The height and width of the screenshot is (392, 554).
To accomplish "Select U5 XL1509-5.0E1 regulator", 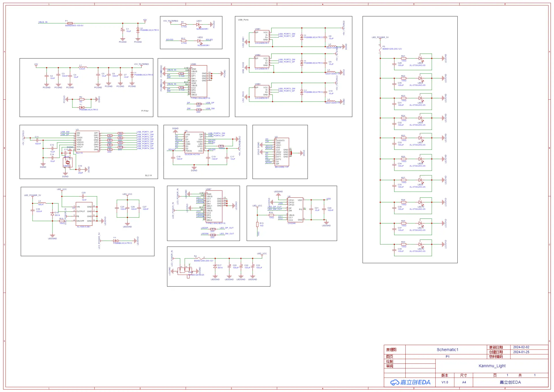I will [84, 214].
